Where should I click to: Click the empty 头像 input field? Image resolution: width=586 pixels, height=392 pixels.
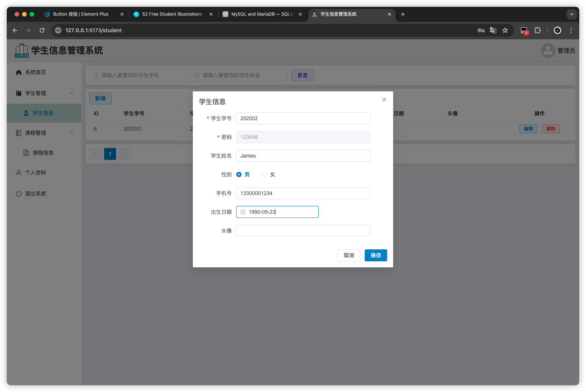click(x=303, y=231)
